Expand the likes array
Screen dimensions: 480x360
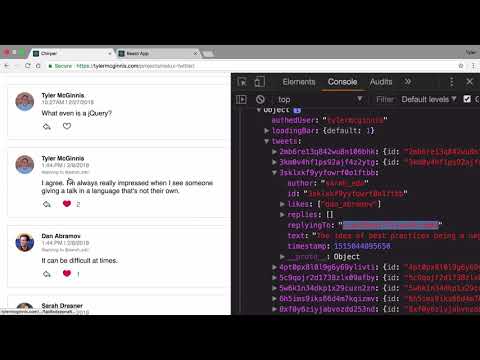click(282, 204)
